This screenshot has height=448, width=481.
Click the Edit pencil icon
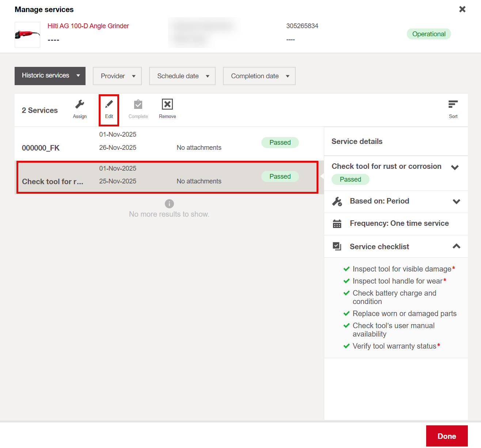pyautogui.click(x=109, y=105)
